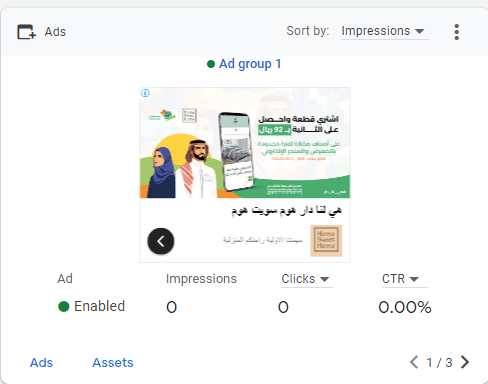Switch to the Assets tab

tap(113, 363)
